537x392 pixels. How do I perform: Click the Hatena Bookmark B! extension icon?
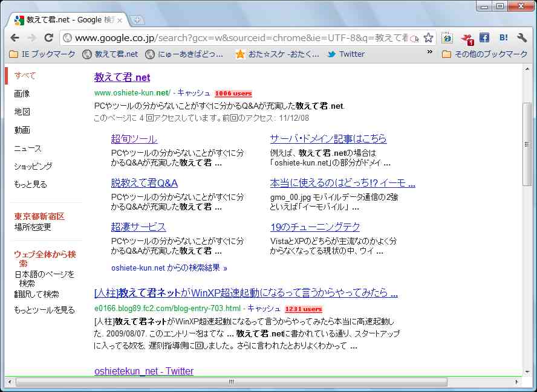(503, 37)
